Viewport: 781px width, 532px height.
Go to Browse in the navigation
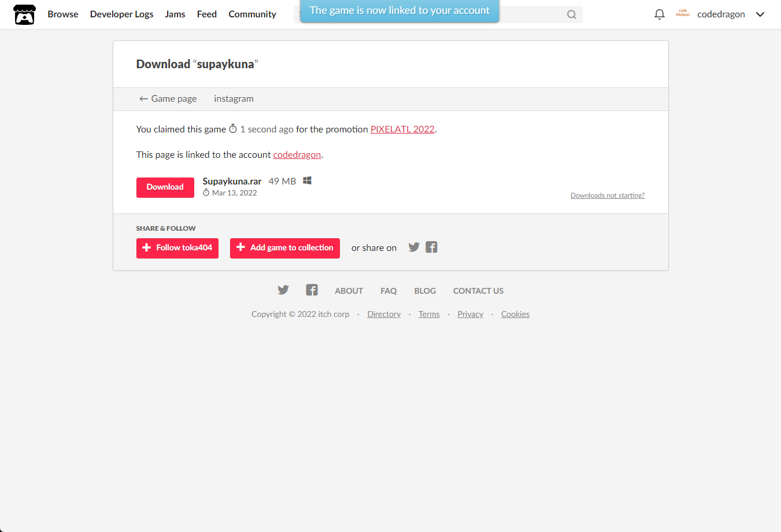click(63, 14)
